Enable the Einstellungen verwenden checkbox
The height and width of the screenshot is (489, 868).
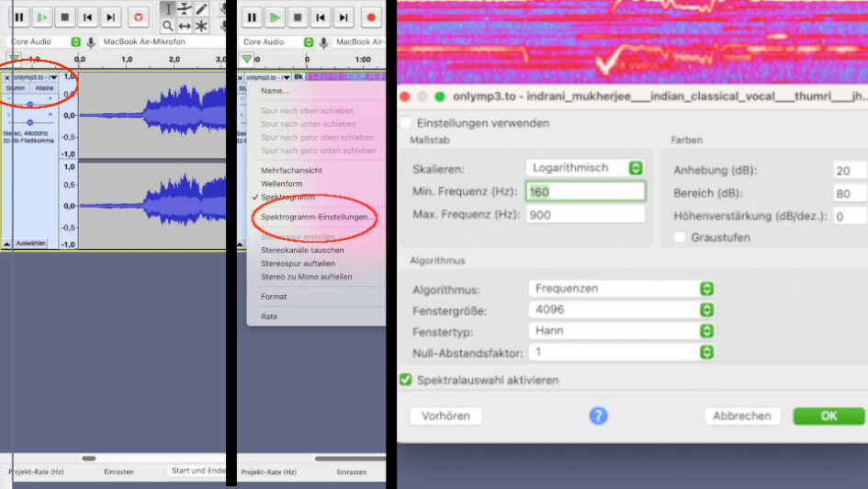(x=407, y=122)
